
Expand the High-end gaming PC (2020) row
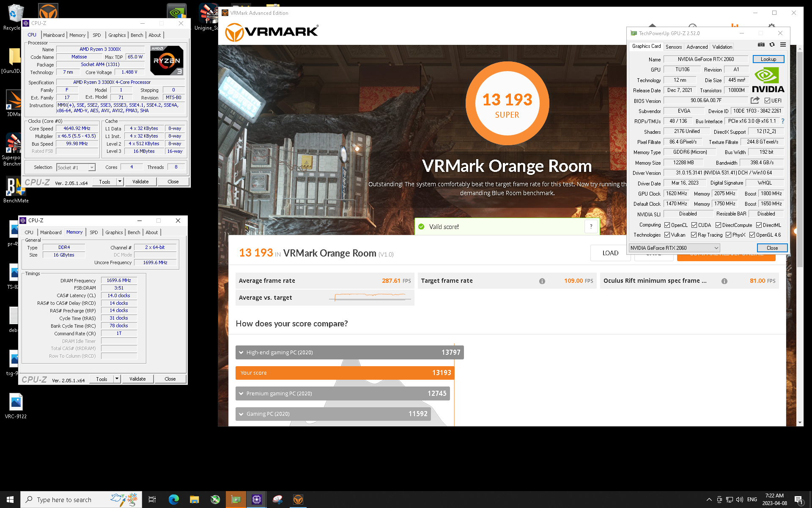pyautogui.click(x=349, y=353)
